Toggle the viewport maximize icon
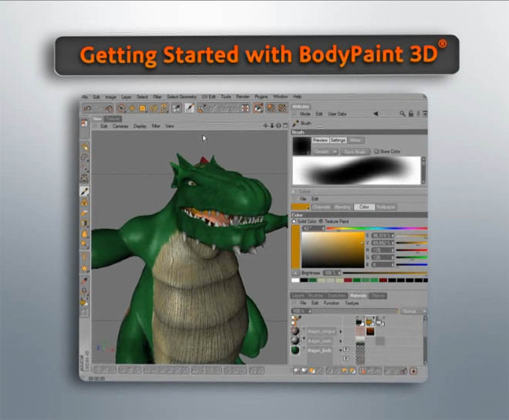509x420 pixels. click(x=285, y=126)
